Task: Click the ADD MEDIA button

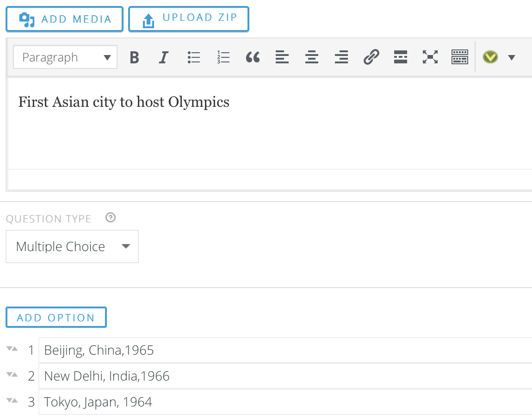Action: (x=64, y=19)
